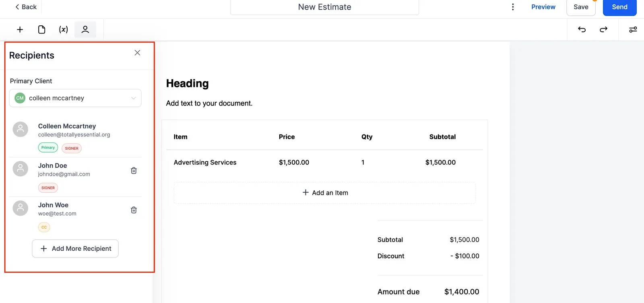The image size is (644, 303).
Task: Close the Recipients panel
Action: click(x=137, y=53)
